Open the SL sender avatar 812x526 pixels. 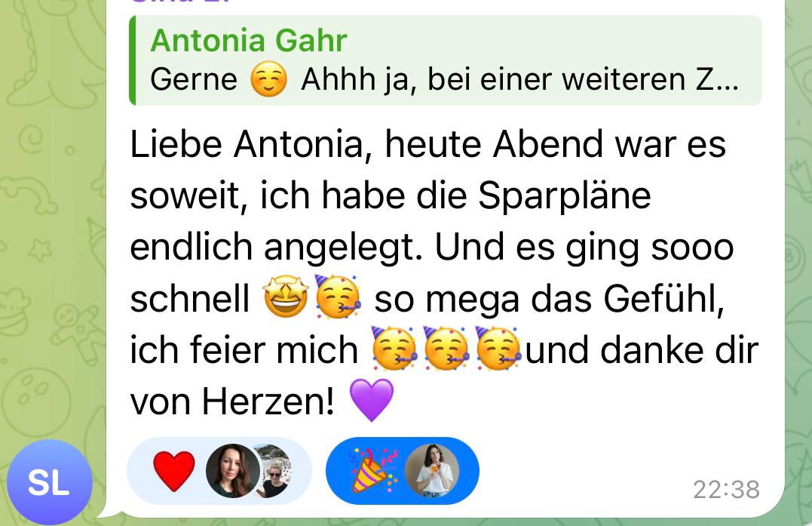50,482
